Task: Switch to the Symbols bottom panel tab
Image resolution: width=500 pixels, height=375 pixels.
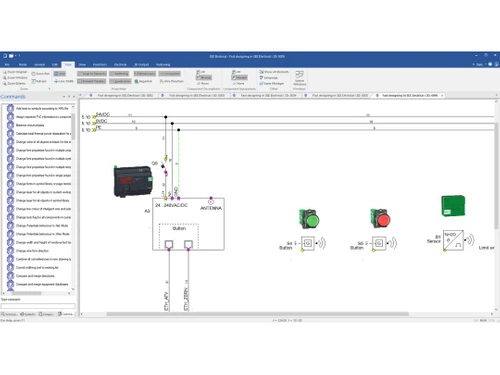Action: tap(28, 314)
